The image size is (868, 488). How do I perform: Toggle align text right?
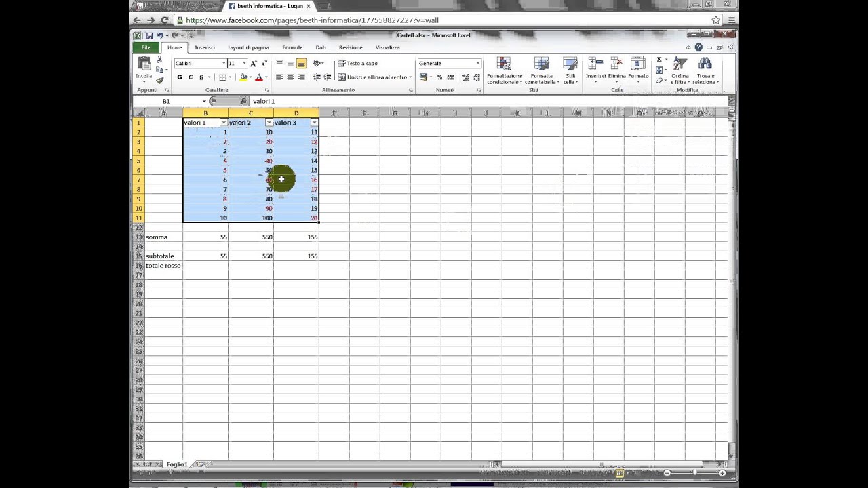coord(301,77)
